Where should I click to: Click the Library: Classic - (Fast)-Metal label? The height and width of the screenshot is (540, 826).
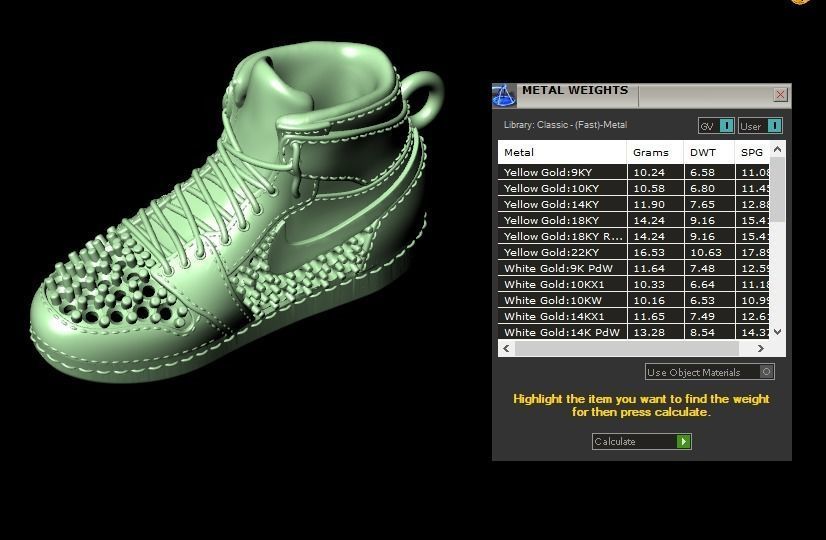tap(565, 125)
